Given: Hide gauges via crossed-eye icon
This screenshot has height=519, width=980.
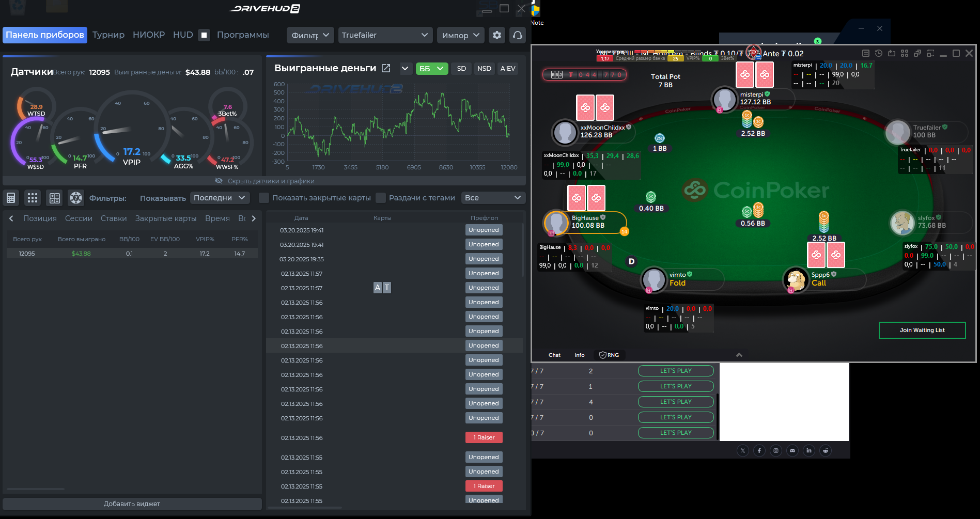Looking at the screenshot, I should tap(219, 181).
